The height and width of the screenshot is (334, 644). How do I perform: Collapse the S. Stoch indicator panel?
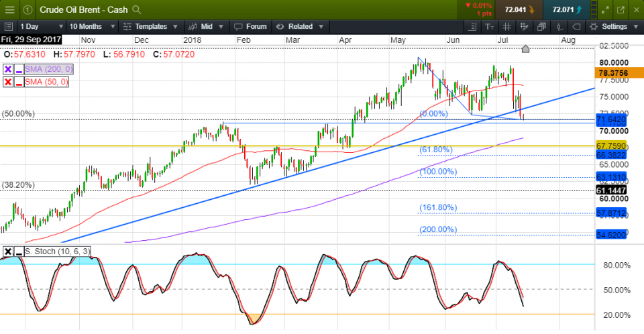tap(7, 252)
